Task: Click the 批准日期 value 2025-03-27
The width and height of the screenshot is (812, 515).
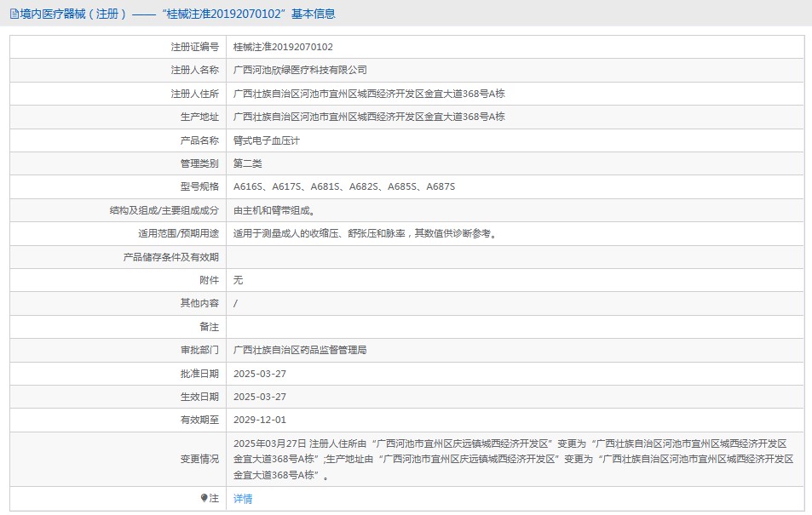Action: [259, 374]
